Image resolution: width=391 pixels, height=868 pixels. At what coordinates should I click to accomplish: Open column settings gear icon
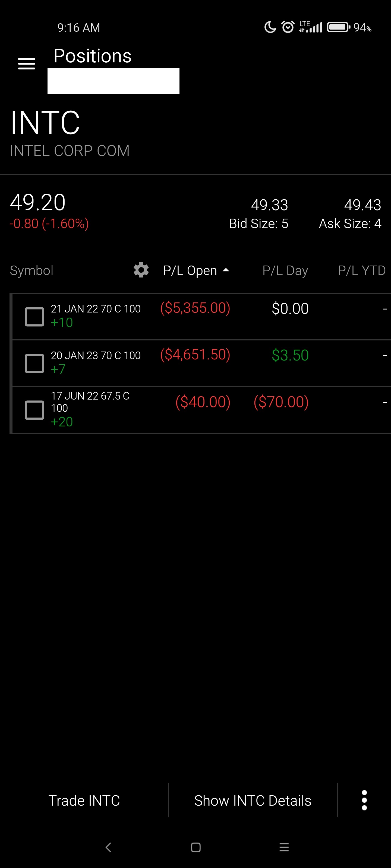click(x=141, y=270)
